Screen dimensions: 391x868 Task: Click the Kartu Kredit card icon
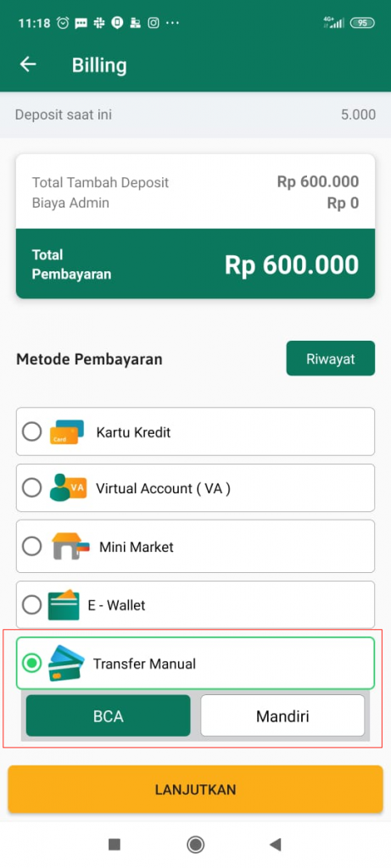coord(66,431)
